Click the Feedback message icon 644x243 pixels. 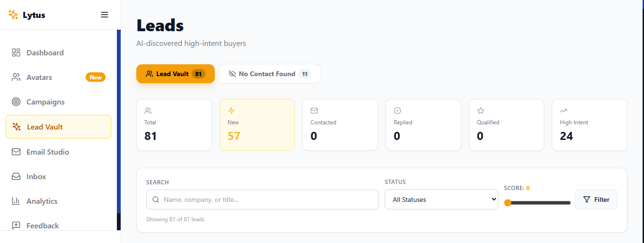point(16,226)
